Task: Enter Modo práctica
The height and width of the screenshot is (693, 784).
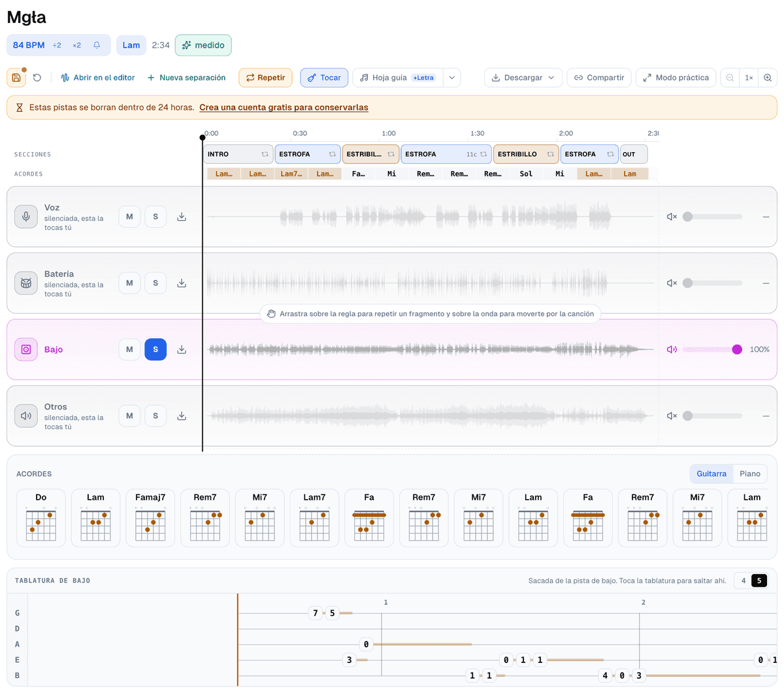Action: pyautogui.click(x=676, y=78)
